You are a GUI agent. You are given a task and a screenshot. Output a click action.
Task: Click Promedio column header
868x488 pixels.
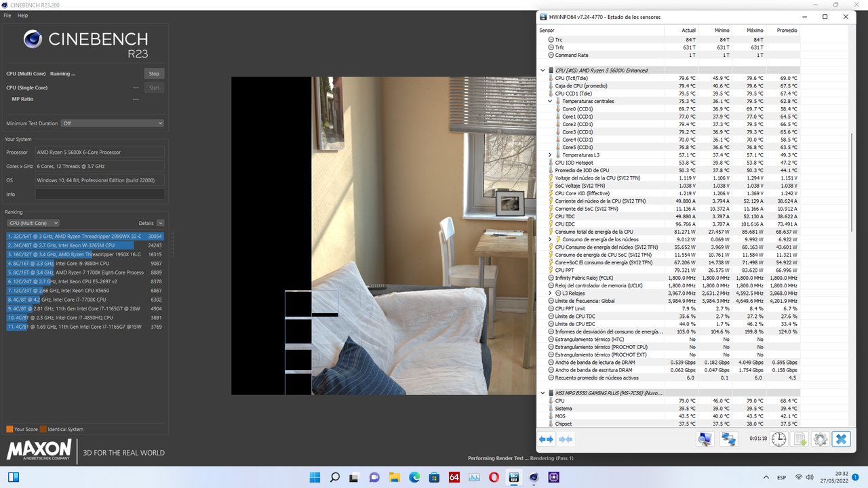pos(783,30)
